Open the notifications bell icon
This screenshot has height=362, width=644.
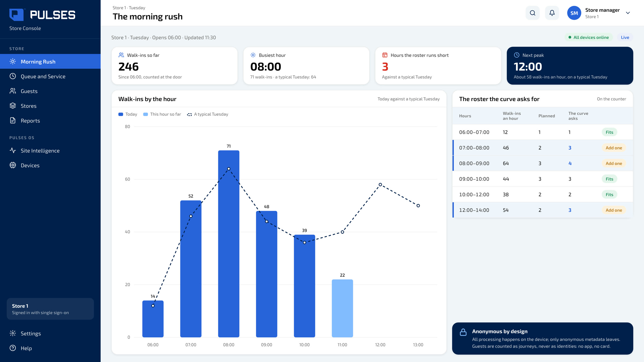point(552,13)
